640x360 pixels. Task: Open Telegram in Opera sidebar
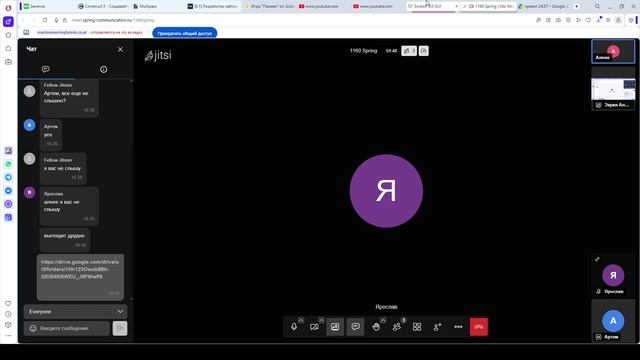8,178
